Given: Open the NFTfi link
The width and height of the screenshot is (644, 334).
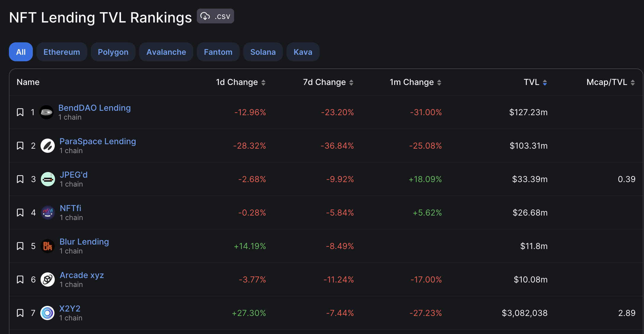Looking at the screenshot, I should (x=70, y=208).
